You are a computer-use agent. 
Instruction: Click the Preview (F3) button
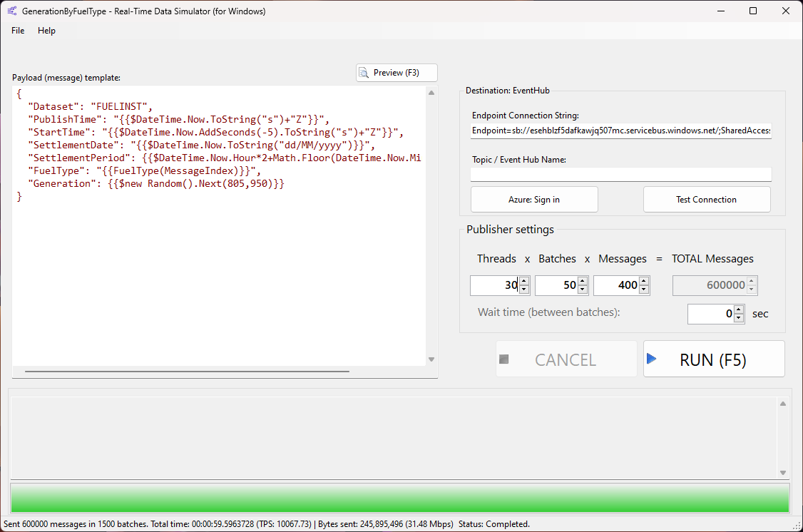(397, 73)
